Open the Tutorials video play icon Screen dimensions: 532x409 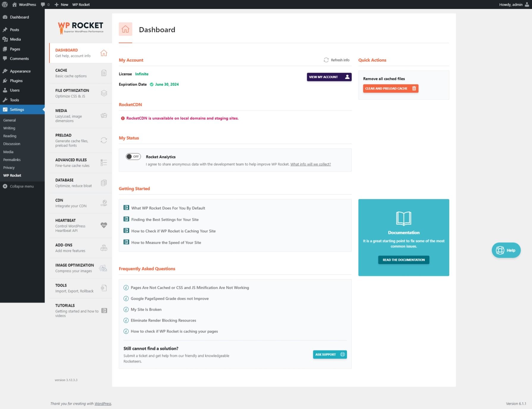104,311
